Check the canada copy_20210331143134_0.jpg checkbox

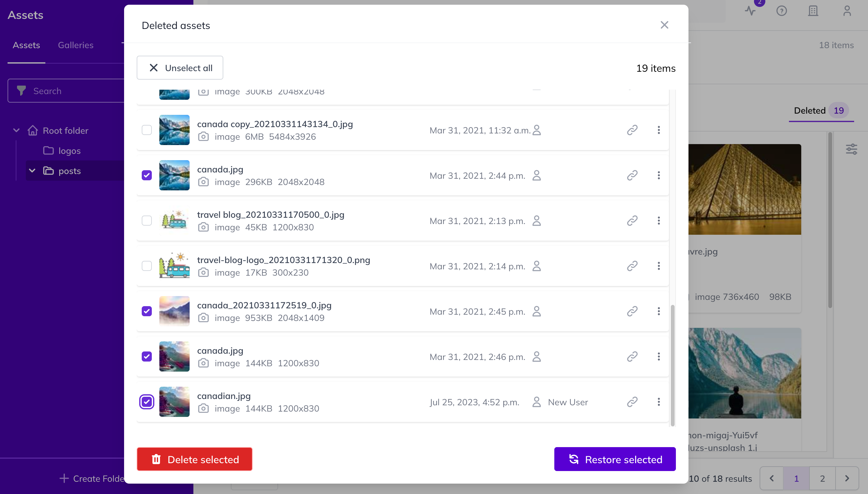147,130
